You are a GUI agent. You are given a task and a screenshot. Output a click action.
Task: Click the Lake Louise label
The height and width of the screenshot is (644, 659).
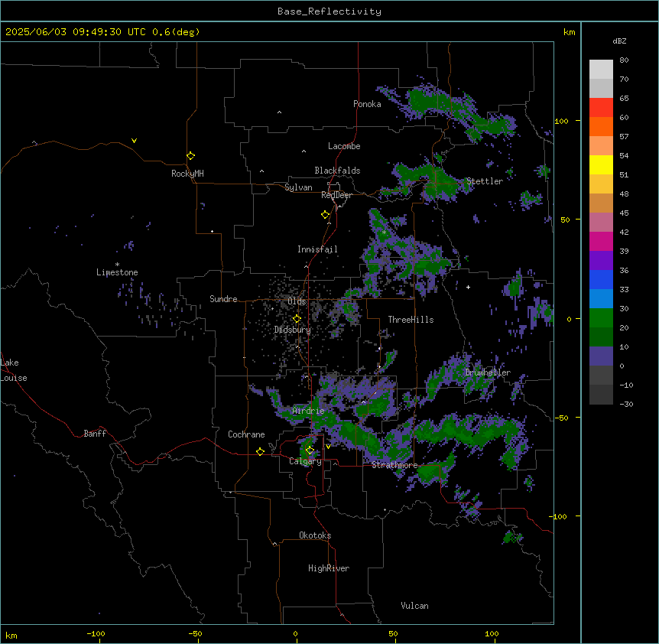click(x=14, y=370)
